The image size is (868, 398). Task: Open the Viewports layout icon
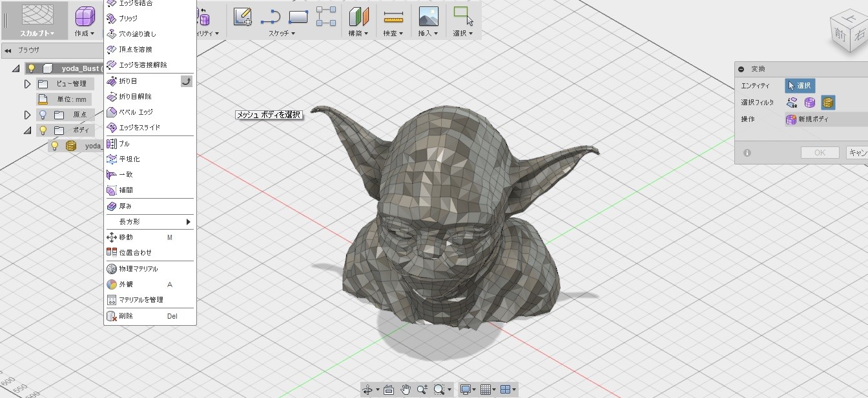[506, 389]
